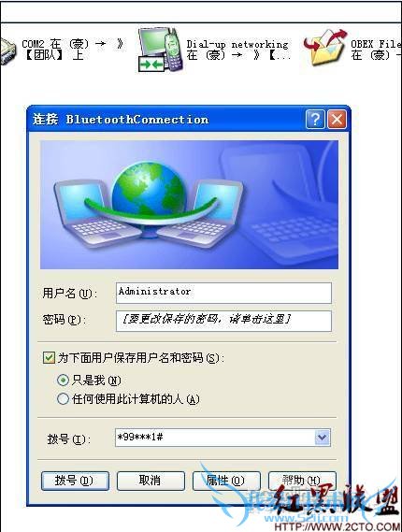Click the globe and laptops banner image

[189, 205]
